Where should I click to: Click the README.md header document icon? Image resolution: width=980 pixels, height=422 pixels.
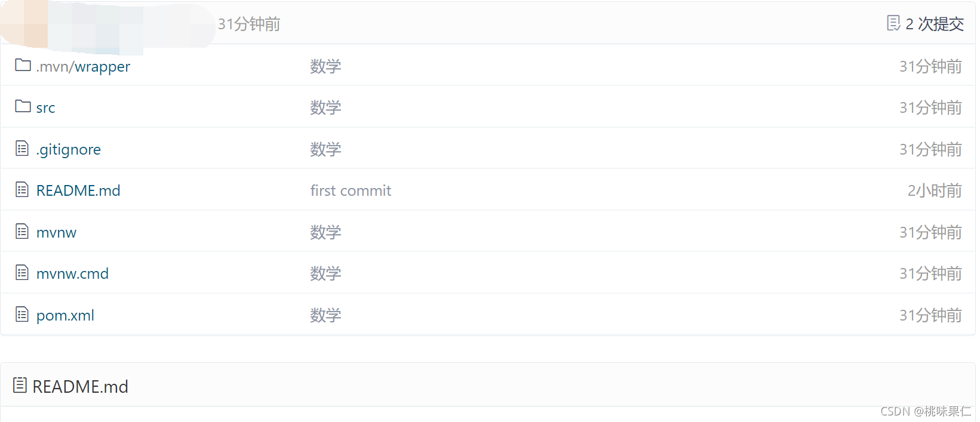click(20, 386)
